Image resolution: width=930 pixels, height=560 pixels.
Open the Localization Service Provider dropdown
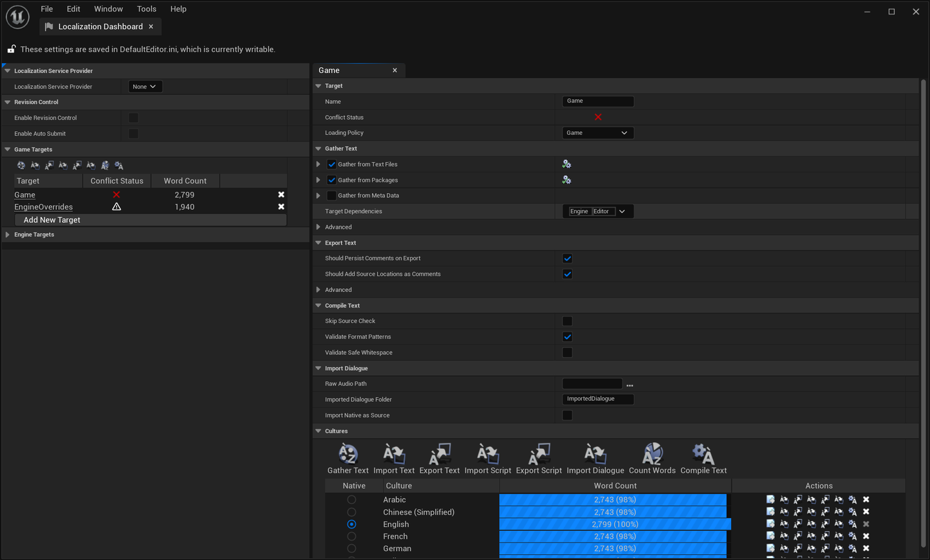coord(145,87)
